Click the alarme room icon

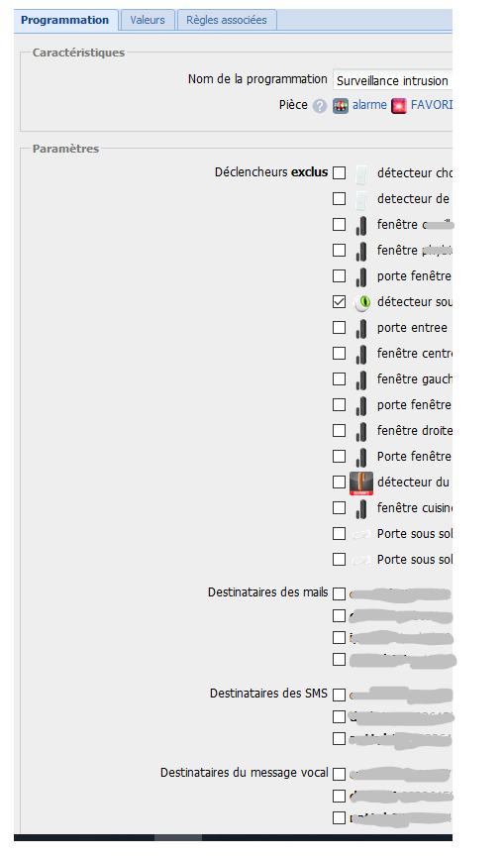click(341, 106)
